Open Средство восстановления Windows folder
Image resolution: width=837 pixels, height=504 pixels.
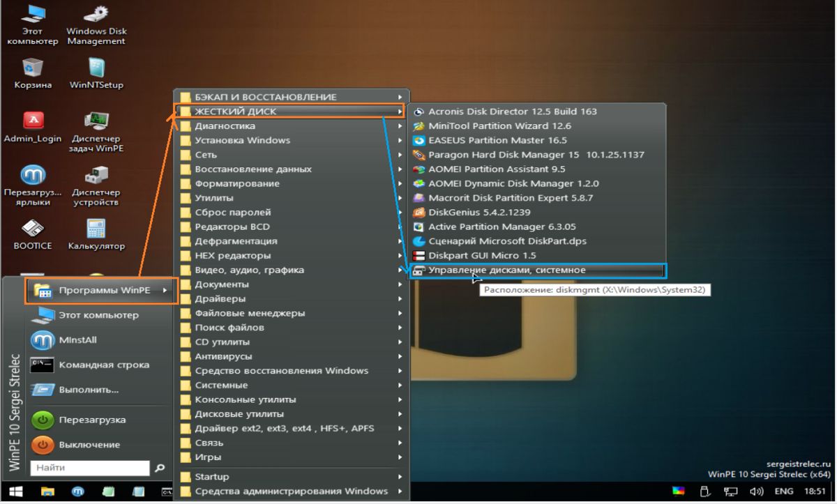coord(290,371)
